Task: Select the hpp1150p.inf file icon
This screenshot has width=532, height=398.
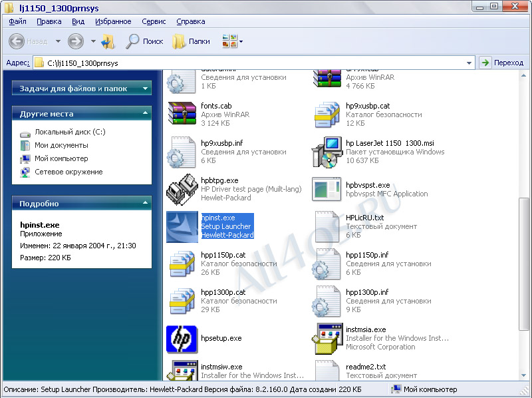Action: 326,264
